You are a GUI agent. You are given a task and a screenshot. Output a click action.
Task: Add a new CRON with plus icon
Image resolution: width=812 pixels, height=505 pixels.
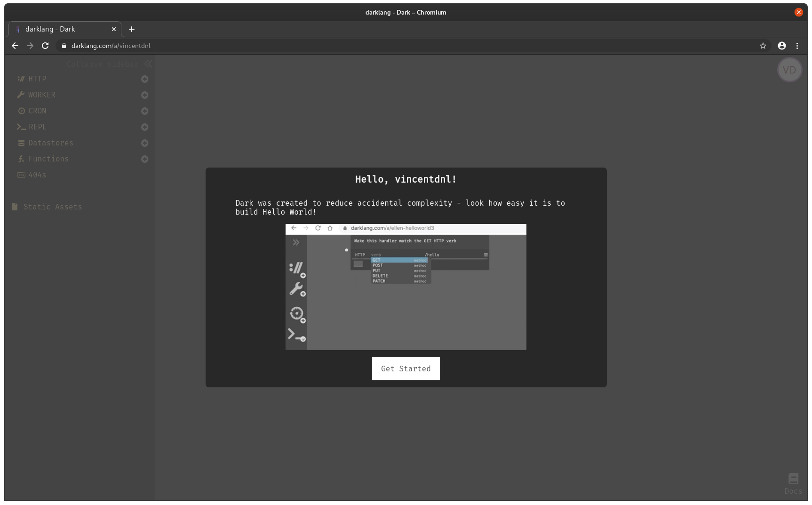(x=145, y=111)
